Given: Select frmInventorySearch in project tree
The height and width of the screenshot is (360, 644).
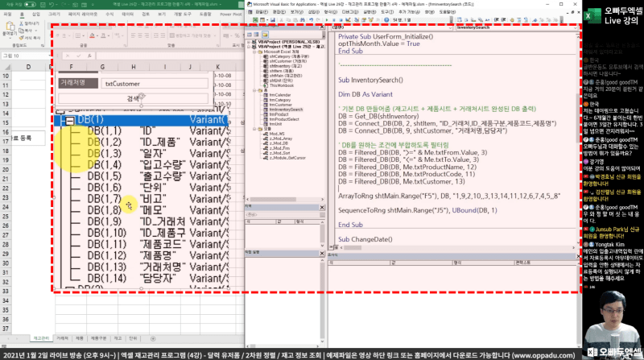Looking at the screenshot, I should click(286, 109).
